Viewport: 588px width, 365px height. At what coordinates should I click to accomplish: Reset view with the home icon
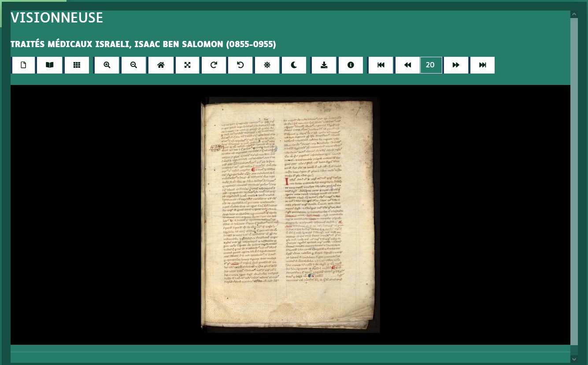point(161,65)
